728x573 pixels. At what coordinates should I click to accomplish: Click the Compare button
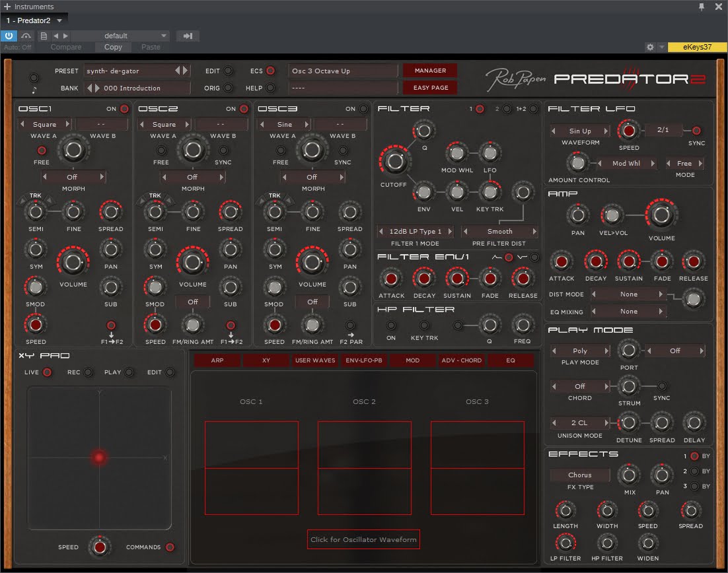66,47
